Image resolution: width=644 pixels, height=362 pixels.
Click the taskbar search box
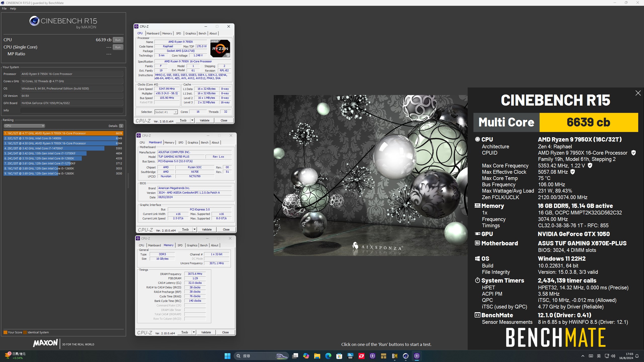(261, 356)
